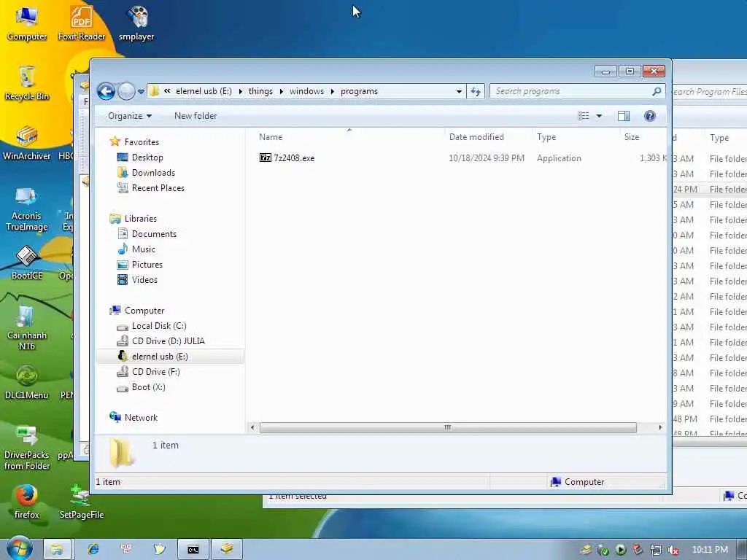The width and height of the screenshot is (747, 560).
Task: Click the forward navigation arrow
Action: pos(126,91)
